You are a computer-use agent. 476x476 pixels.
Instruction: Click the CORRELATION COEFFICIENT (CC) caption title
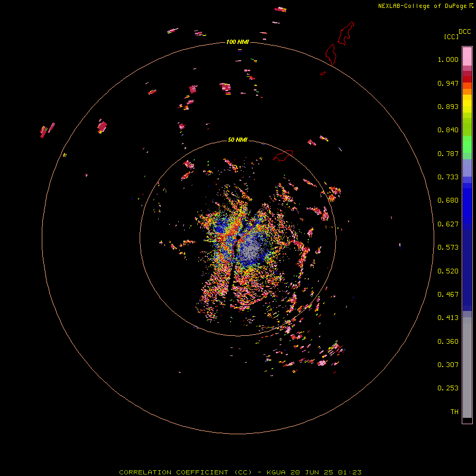(x=185, y=472)
